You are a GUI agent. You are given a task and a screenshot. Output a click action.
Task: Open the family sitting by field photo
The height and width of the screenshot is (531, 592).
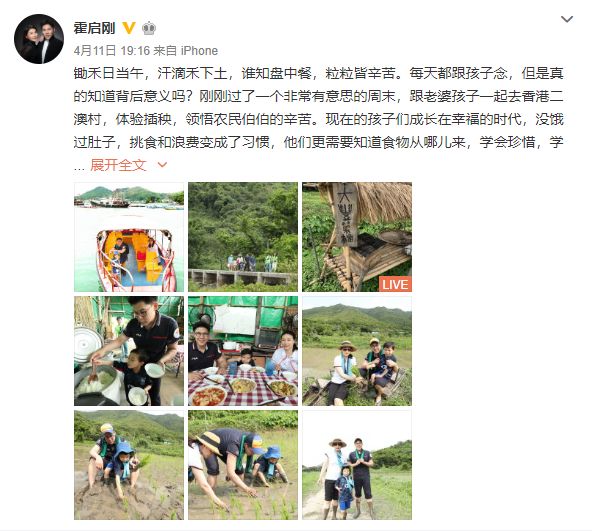[x=357, y=351]
